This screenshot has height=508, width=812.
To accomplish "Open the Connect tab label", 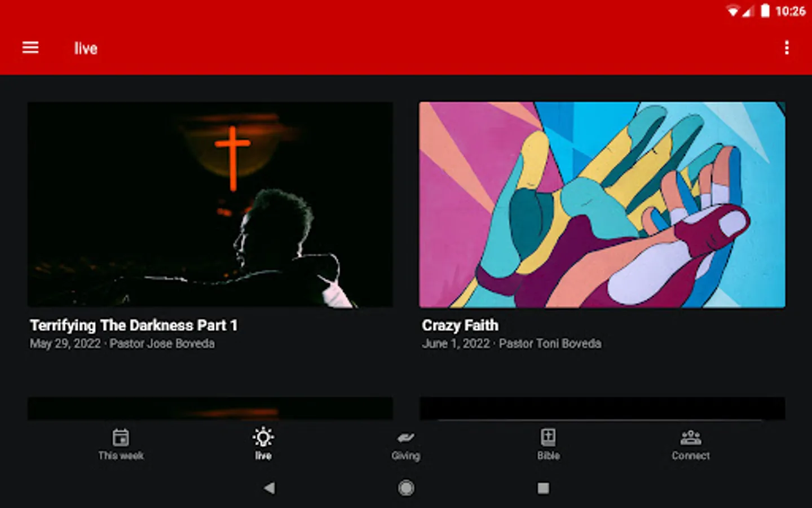I will pyautogui.click(x=691, y=456).
